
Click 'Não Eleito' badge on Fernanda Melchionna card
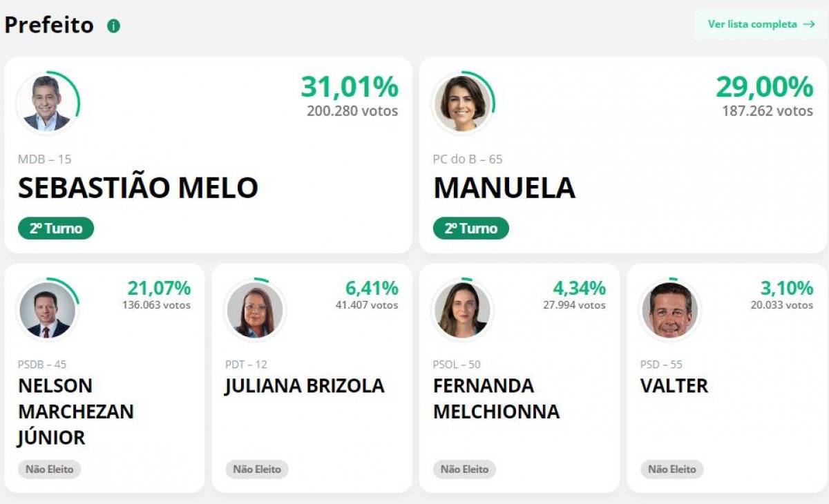click(464, 469)
